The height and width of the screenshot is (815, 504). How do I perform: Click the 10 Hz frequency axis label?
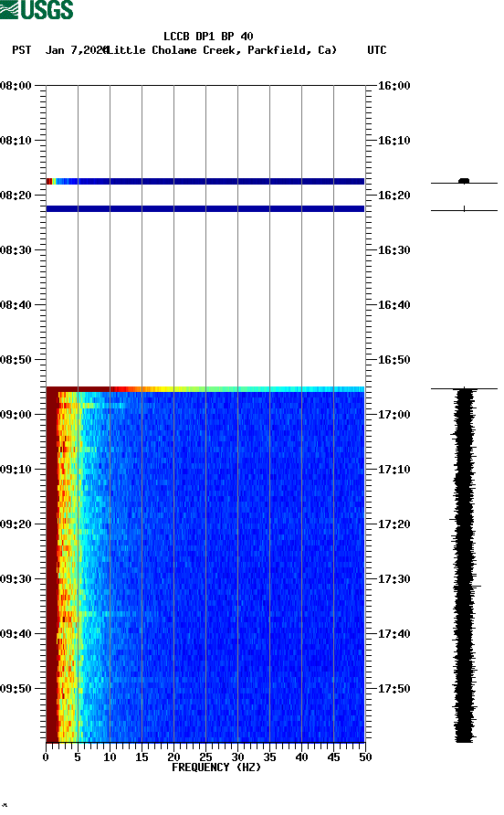point(110,757)
